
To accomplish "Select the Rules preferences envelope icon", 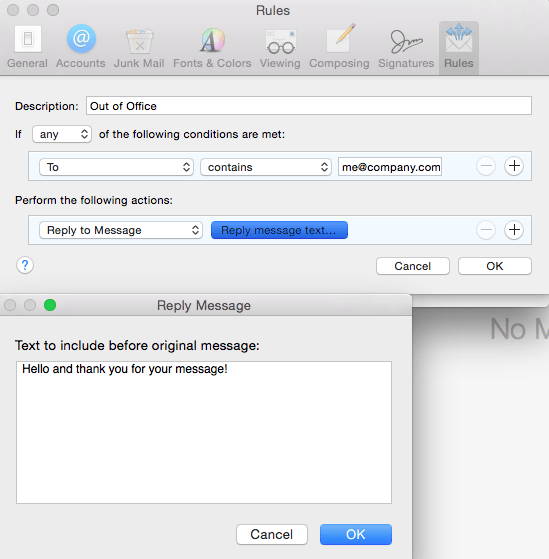I will pos(459,38).
